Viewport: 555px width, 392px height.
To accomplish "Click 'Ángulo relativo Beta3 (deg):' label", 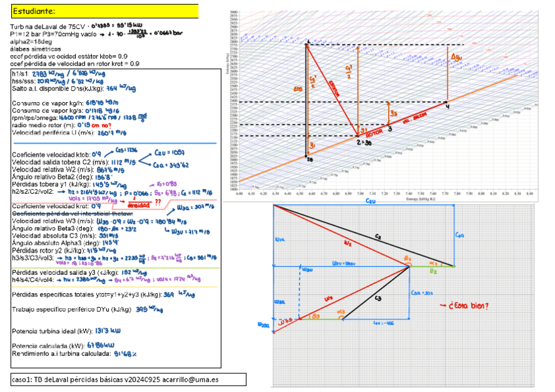I will [x=52, y=228].
